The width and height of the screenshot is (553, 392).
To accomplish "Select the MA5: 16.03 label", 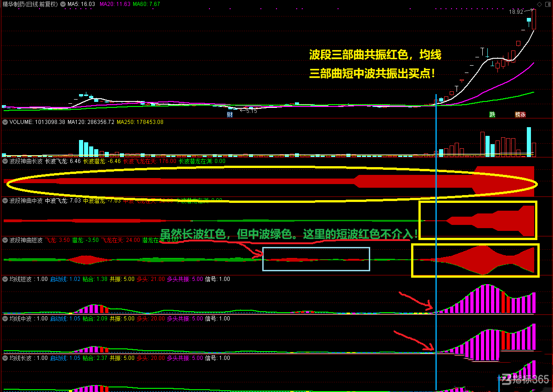I will pyautogui.click(x=81, y=4).
